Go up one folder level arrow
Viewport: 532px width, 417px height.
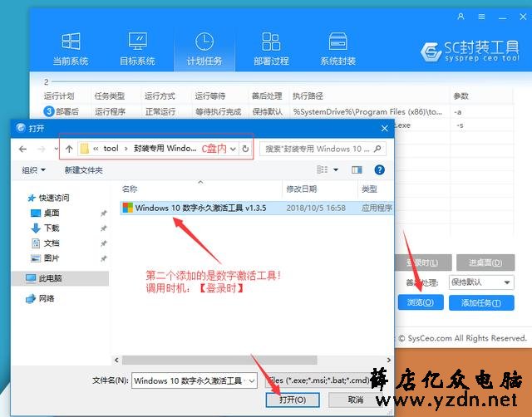[69, 149]
